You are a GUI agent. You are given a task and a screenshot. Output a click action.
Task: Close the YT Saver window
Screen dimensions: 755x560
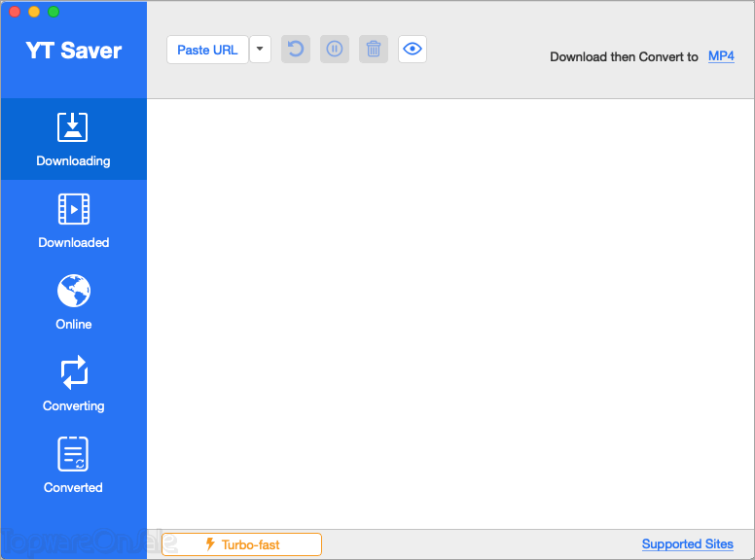(x=15, y=12)
